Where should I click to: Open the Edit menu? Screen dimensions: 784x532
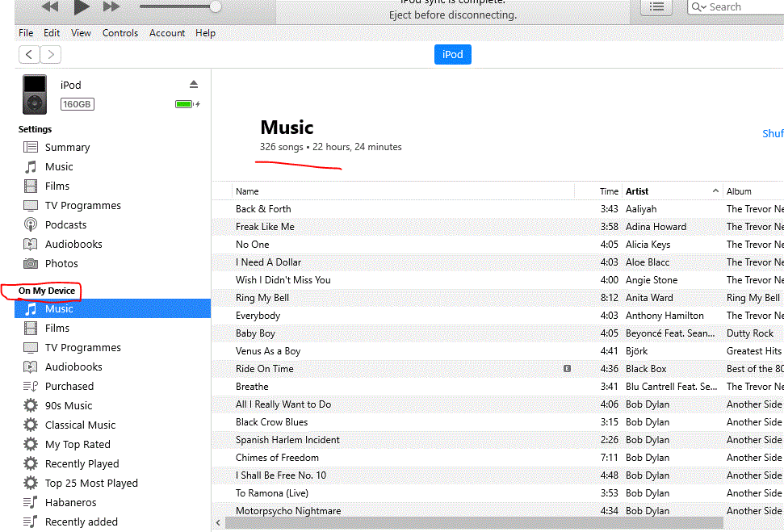point(52,33)
